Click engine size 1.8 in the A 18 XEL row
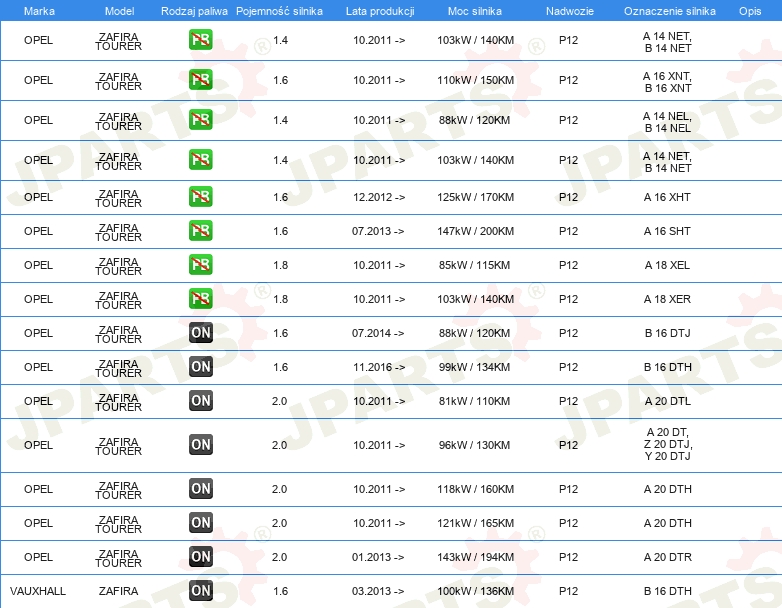Viewport: 782px width, 608px height. (x=280, y=265)
